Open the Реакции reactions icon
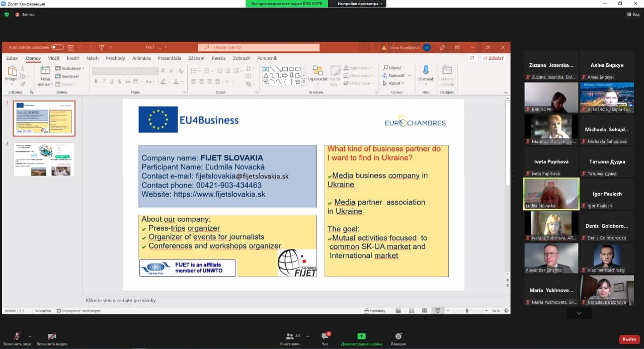 (398, 336)
